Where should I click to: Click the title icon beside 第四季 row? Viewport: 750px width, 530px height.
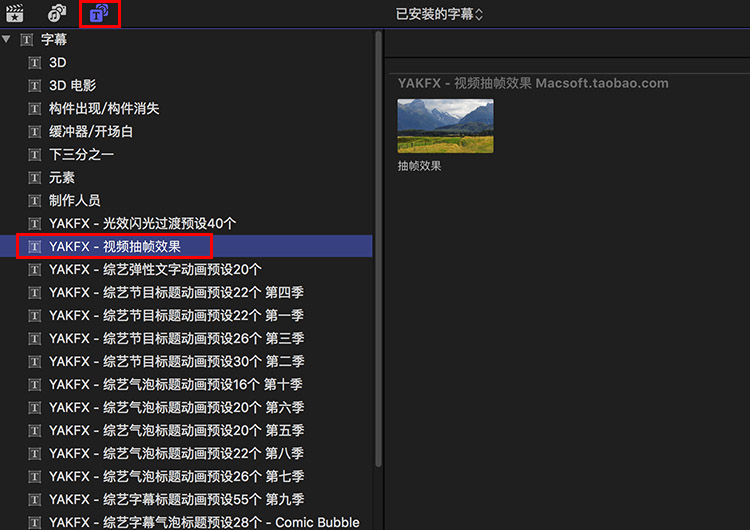click(34, 293)
